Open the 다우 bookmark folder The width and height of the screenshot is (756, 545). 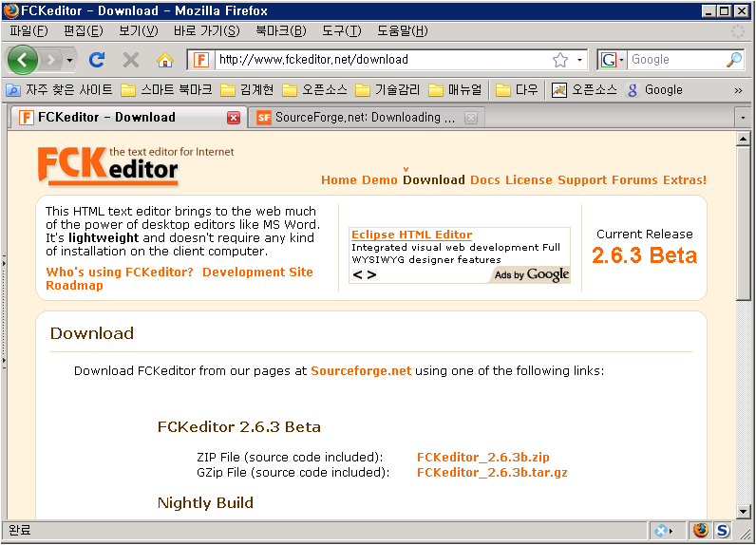tap(517, 90)
